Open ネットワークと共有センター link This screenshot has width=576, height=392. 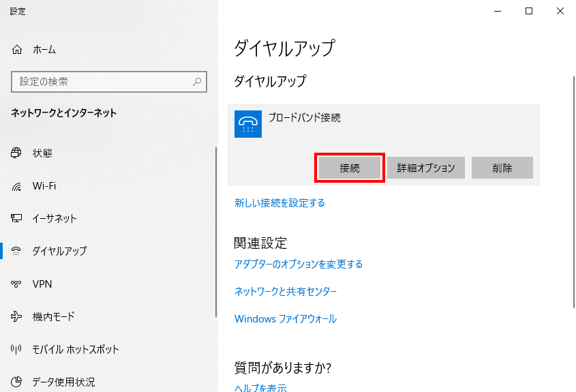tap(286, 291)
